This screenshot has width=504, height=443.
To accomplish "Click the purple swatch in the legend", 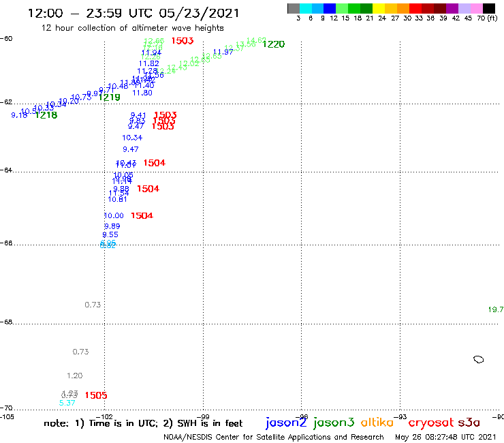I will [x=452, y=9].
